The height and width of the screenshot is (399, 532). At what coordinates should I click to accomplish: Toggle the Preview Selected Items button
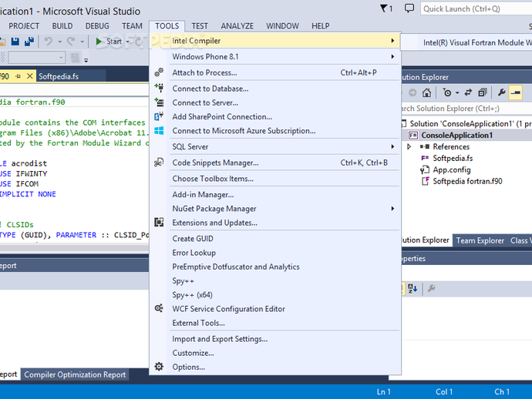(516, 92)
